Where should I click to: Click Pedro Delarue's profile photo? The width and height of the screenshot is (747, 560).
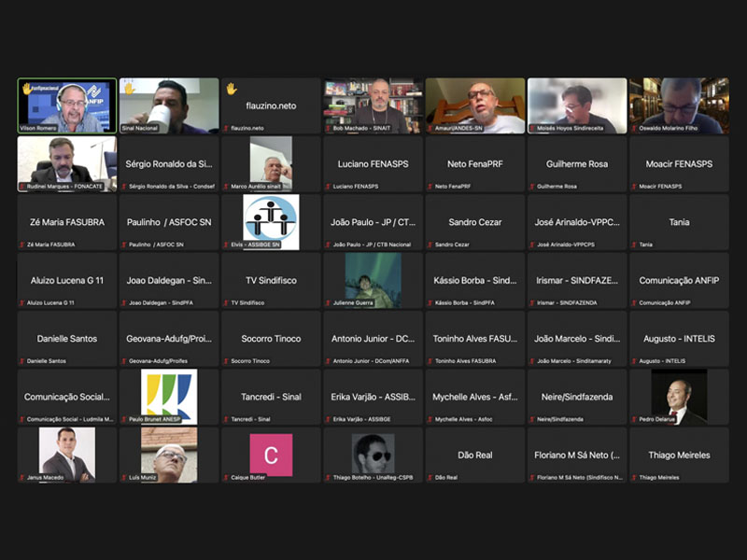(679, 394)
